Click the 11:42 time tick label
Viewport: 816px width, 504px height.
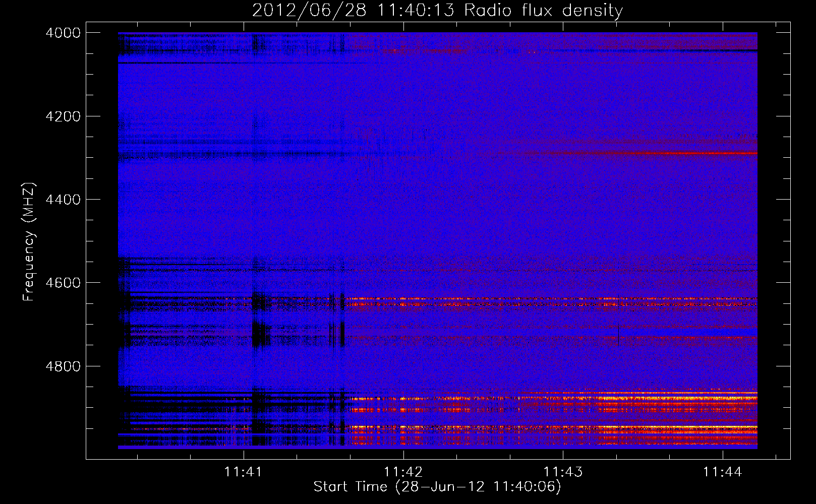click(403, 472)
